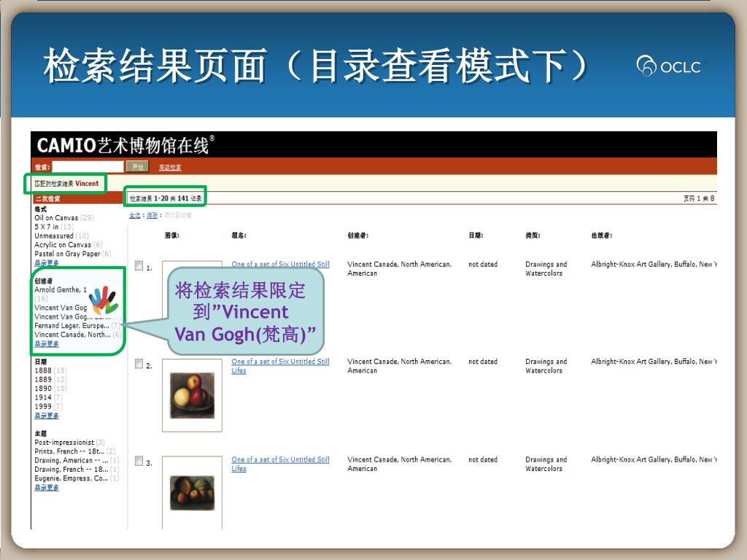Filter by 5 X 7 in format
Image resolution: width=747 pixels, height=560 pixels.
pos(47,227)
